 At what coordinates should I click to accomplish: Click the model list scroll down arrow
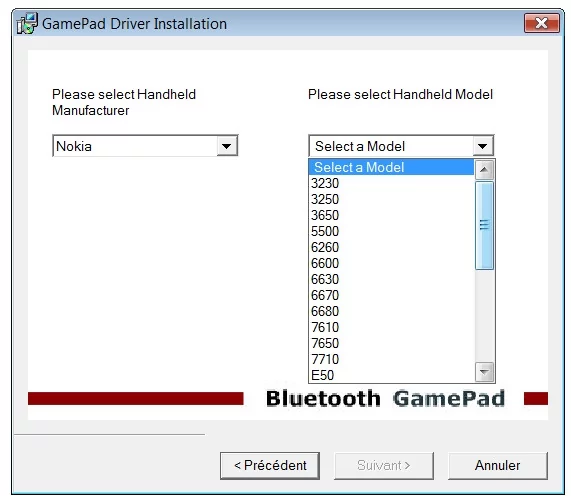[484, 372]
